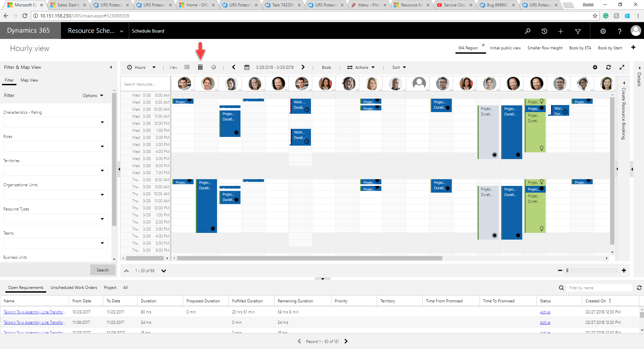Collapse the bottom requirements panel
Viewport: 644px width, 349px height.
point(323,279)
